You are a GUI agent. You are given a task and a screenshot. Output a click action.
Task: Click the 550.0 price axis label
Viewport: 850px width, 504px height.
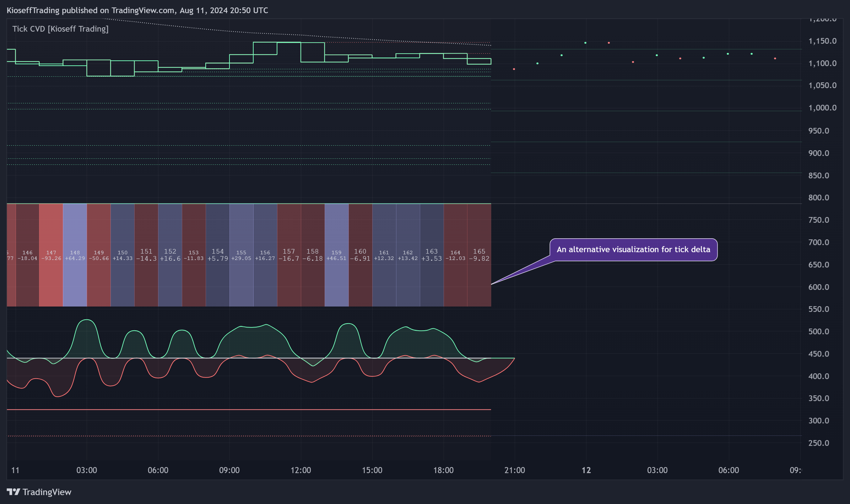click(x=819, y=309)
